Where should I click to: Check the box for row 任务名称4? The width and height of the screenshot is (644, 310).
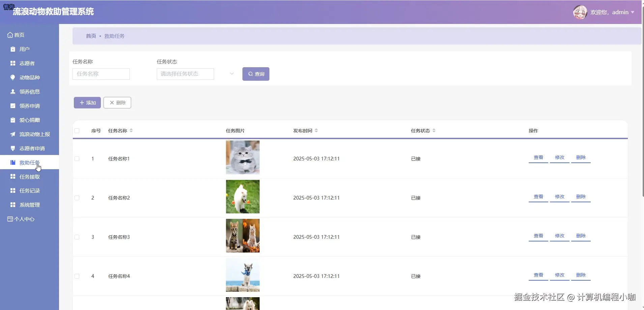click(x=77, y=276)
